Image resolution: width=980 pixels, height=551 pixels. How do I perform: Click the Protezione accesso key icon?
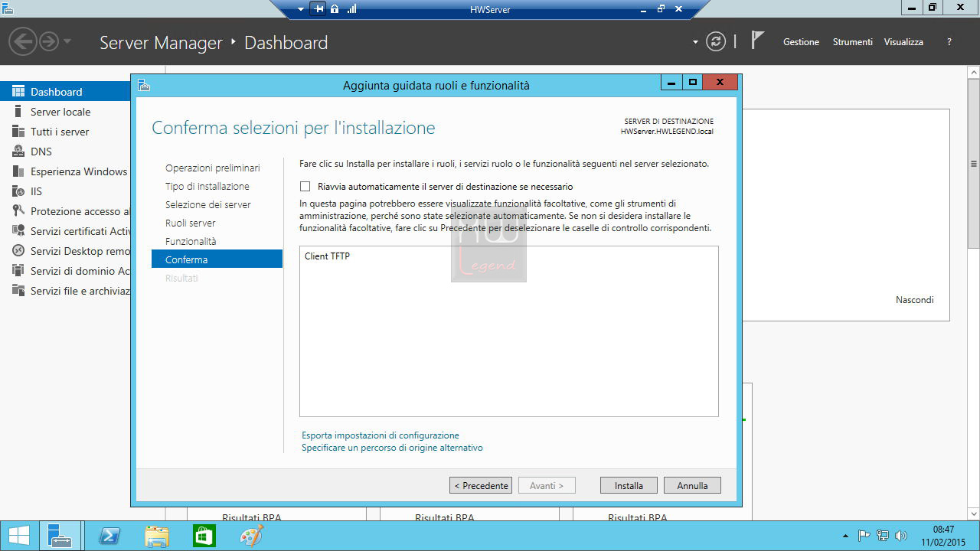pos(18,211)
